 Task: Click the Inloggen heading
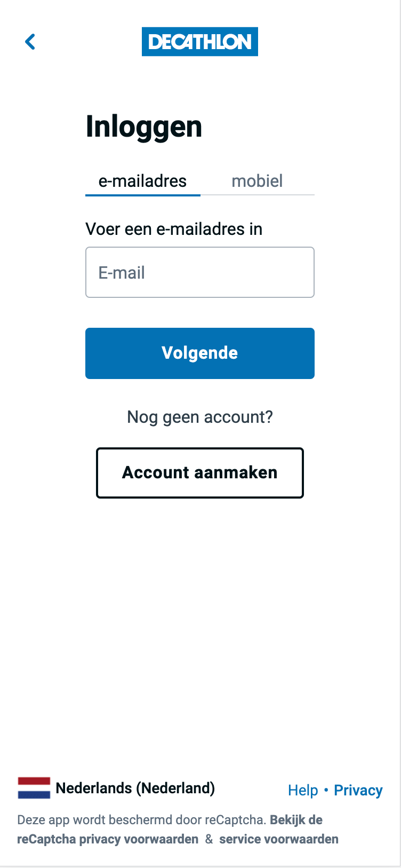(144, 127)
